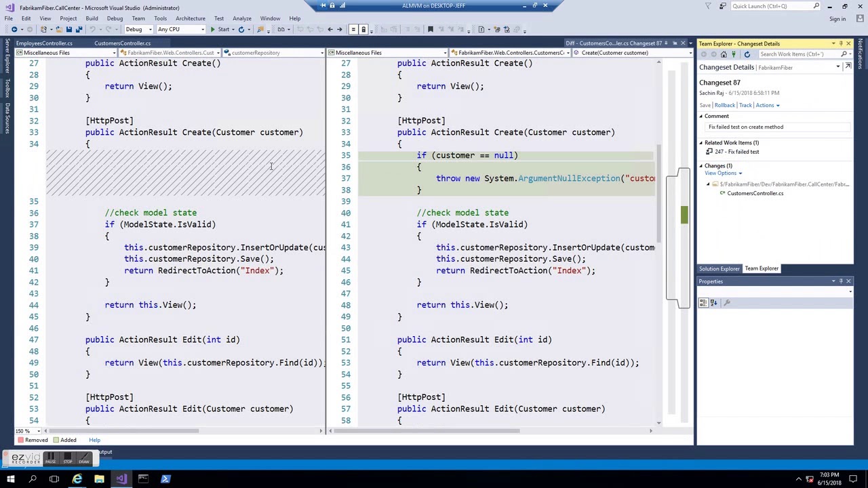Click the Search Work Items field
Screen dimensions: 868x488
tap(799, 54)
